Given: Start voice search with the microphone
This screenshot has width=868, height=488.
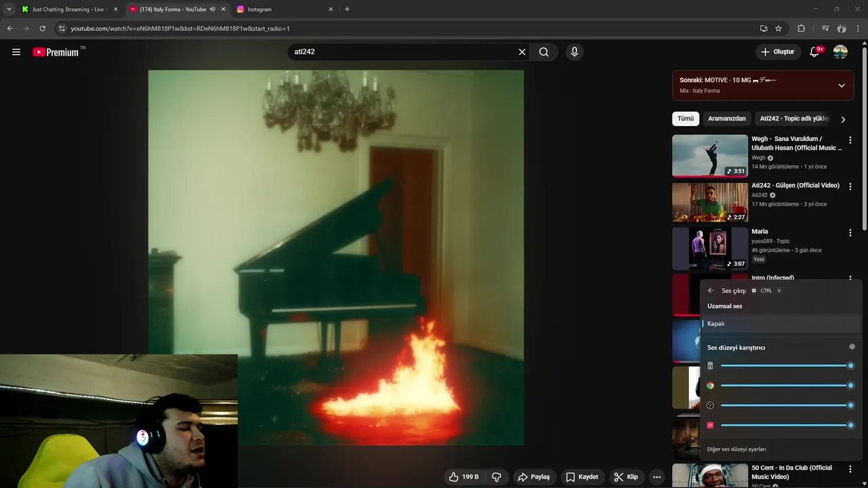Looking at the screenshot, I should [x=574, y=52].
